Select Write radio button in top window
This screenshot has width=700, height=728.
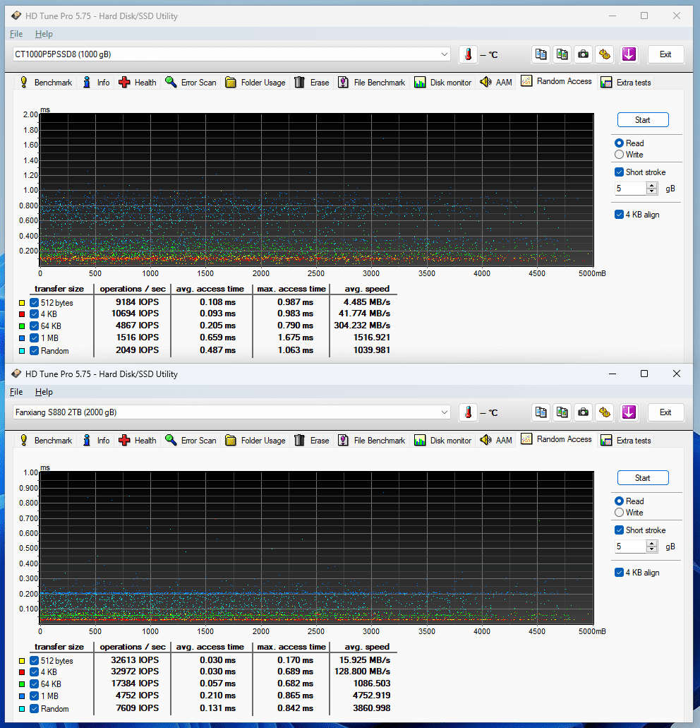(x=619, y=155)
